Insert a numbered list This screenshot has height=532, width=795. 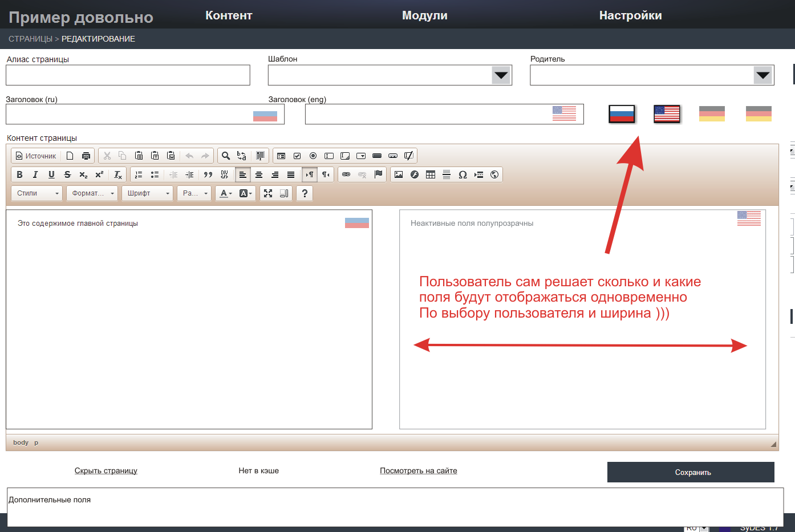[x=139, y=174]
